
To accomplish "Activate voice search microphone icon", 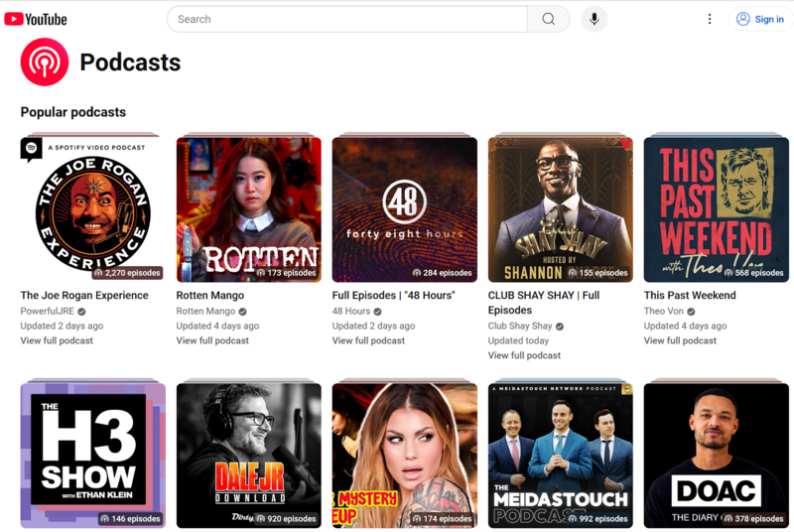I will point(594,19).
